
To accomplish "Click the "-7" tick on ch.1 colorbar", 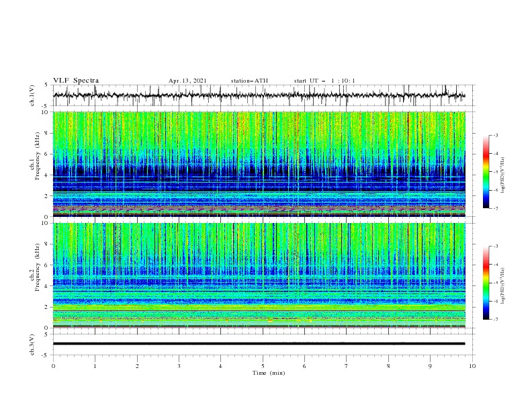I will tap(496, 208).
